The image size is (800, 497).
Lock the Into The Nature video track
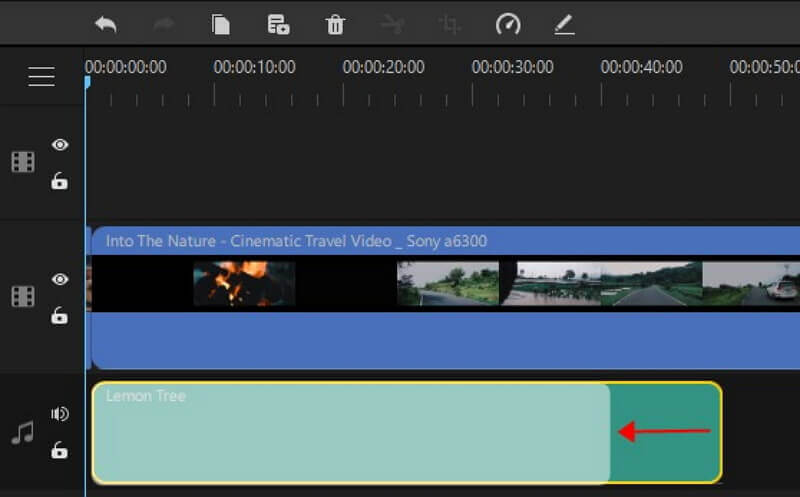(59, 315)
